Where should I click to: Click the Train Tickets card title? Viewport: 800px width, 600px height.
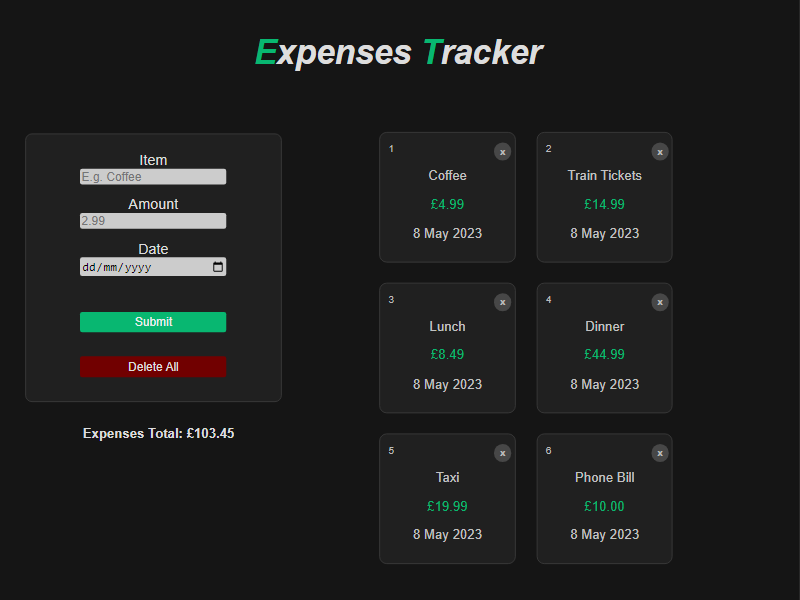click(x=604, y=176)
